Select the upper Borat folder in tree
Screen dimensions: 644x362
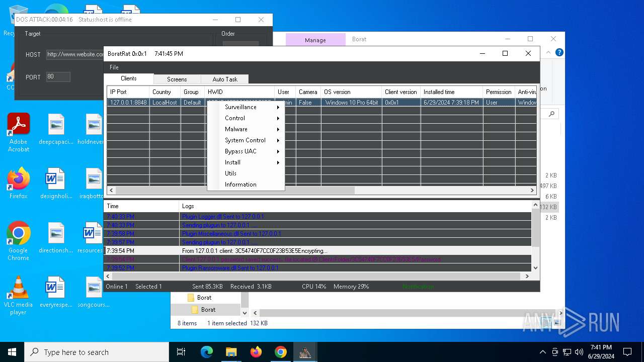[204, 298]
